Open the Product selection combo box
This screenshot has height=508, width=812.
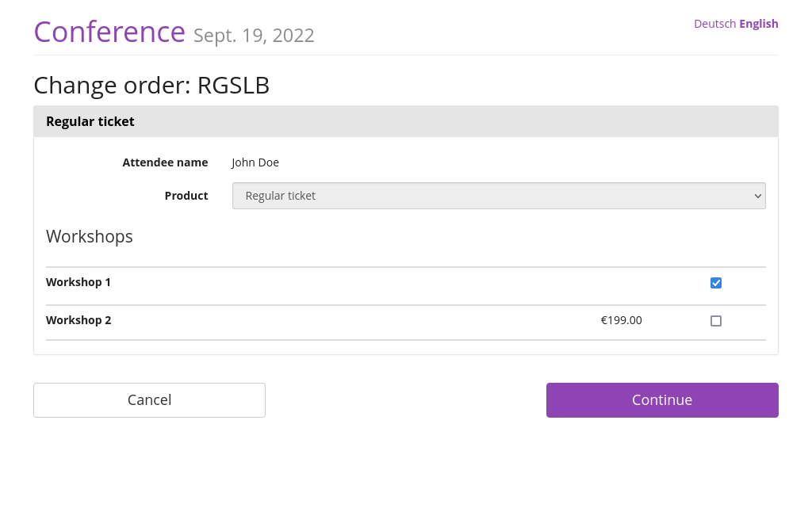click(x=499, y=196)
